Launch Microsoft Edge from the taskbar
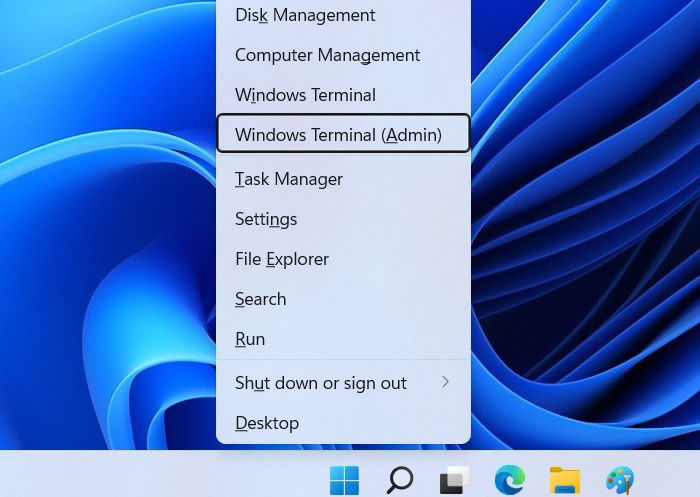Screen dimensions: 700x497 click(x=510, y=480)
